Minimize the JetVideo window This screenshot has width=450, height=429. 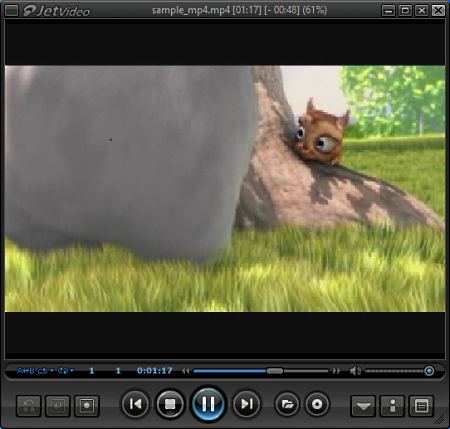[x=388, y=11]
